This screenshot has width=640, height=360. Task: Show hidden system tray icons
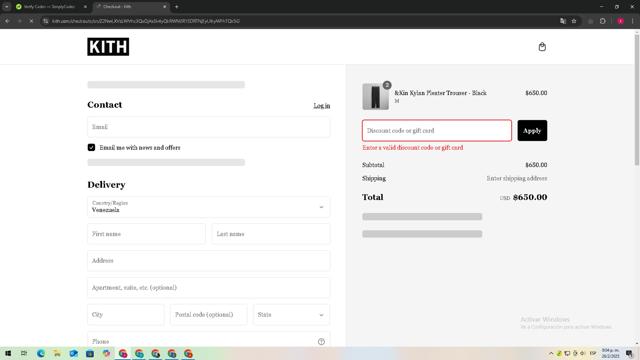tap(551, 353)
